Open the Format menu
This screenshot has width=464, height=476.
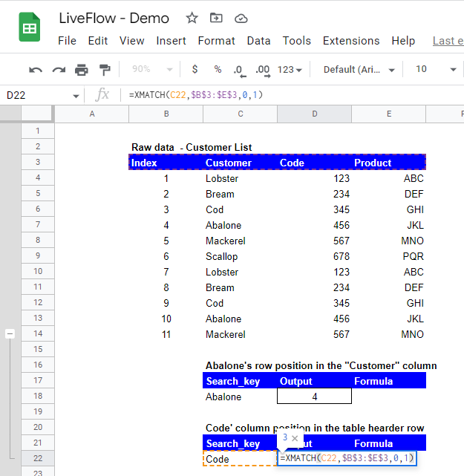pyautogui.click(x=216, y=41)
